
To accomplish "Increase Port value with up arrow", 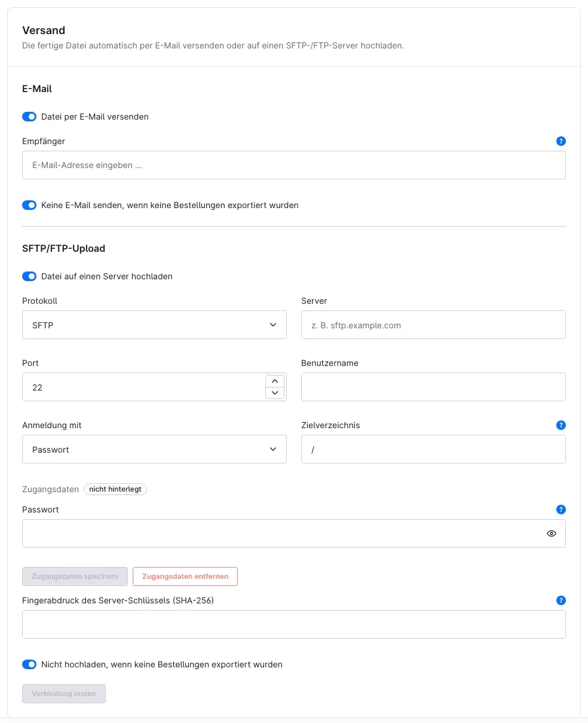I will pos(274,381).
